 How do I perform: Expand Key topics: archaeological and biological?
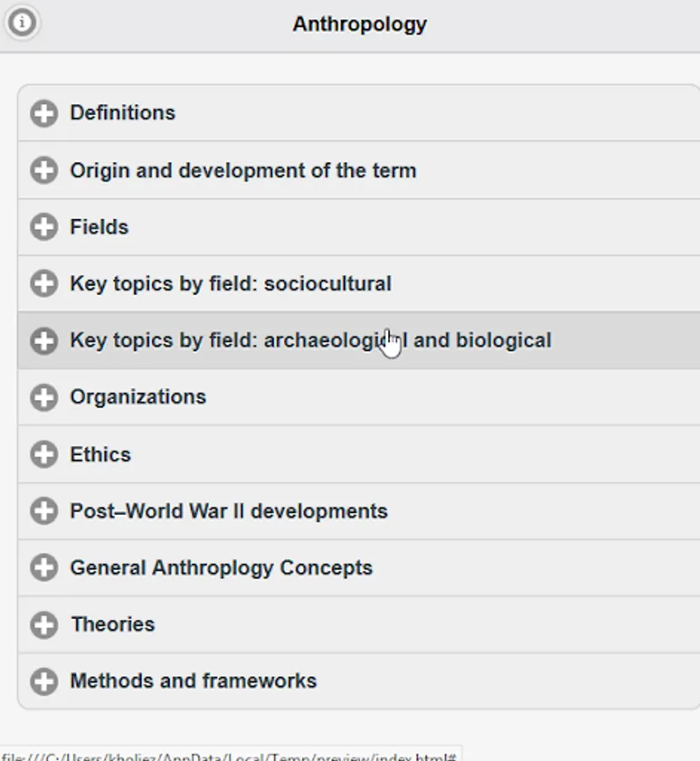coord(309,341)
